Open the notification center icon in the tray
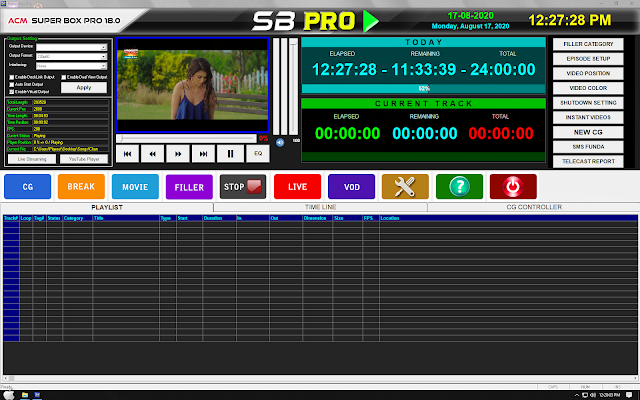The height and width of the screenshot is (400, 640). coord(629,395)
